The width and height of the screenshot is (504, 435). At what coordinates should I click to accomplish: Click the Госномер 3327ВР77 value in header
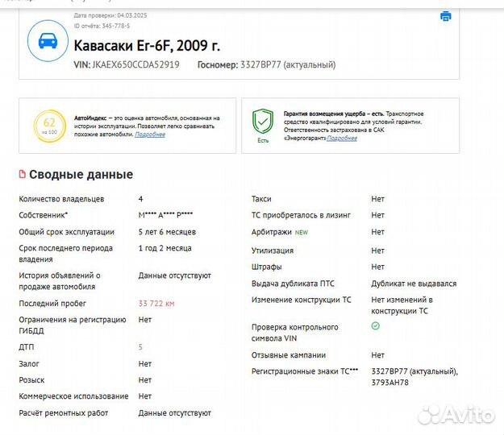260,65
